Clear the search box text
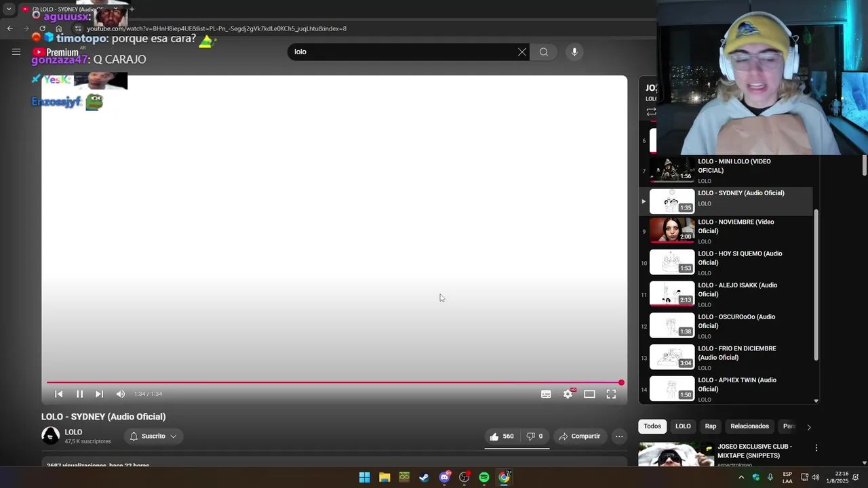Screen dimensions: 868x488 click(521, 52)
